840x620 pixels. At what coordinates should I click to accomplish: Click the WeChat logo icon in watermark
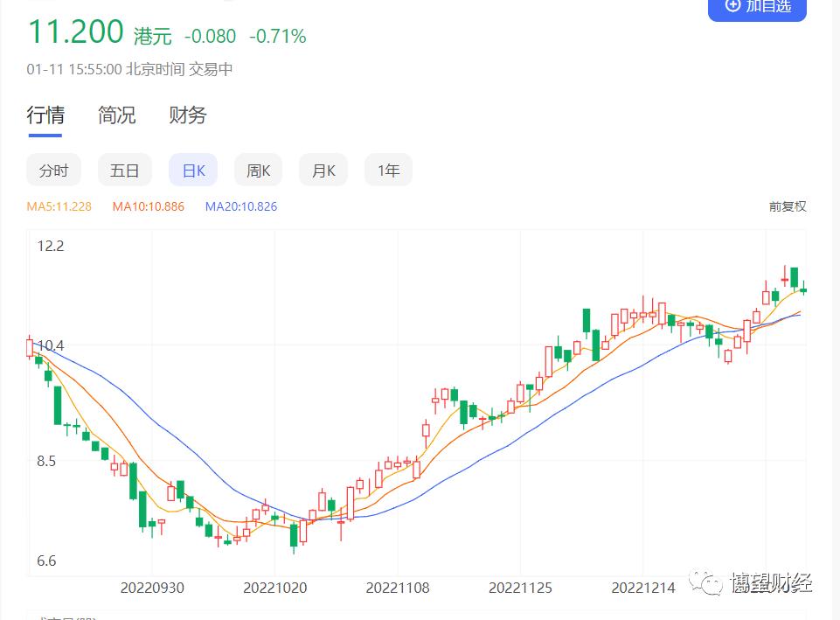706,583
